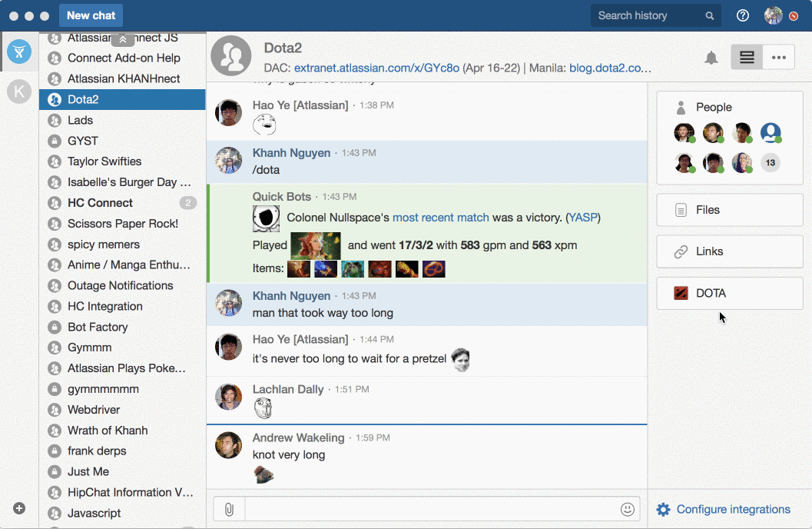The image size is (812, 529).
Task: Open the emoticon picker smiley
Action: pyautogui.click(x=627, y=509)
